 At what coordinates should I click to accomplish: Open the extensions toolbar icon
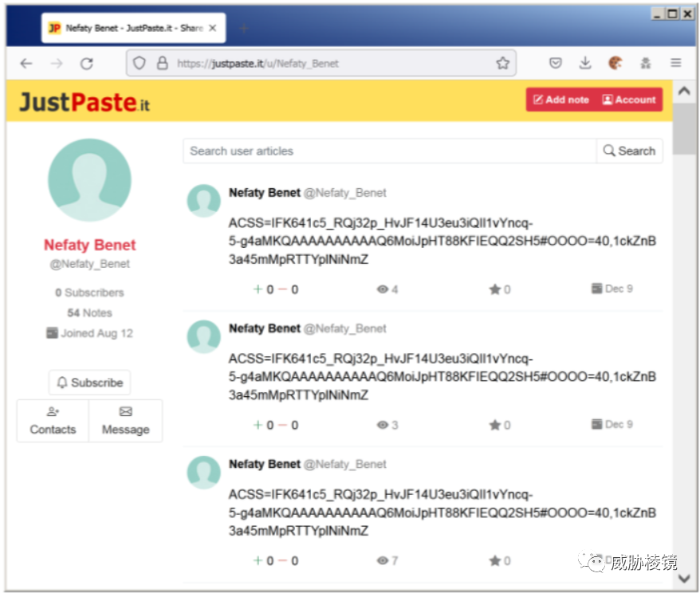coord(646,63)
